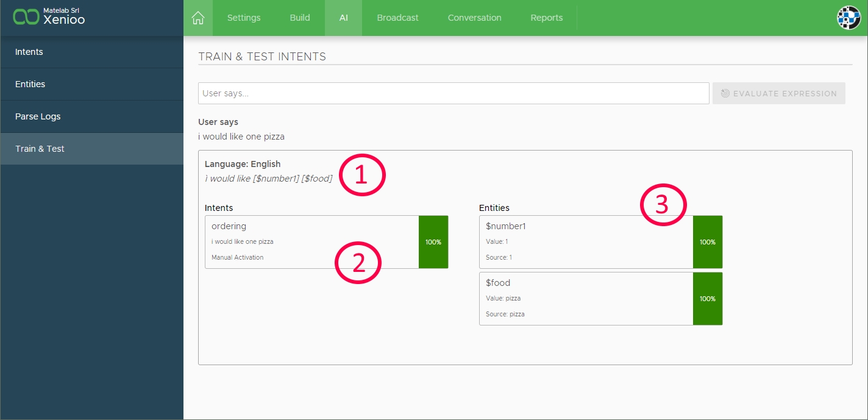Click the $food 100% confidence bar
Screen dimensions: 868x420
(707, 299)
